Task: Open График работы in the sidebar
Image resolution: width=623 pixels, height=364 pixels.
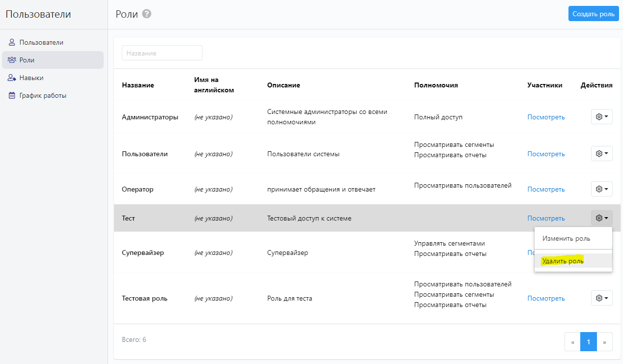Action: pyautogui.click(x=53, y=95)
